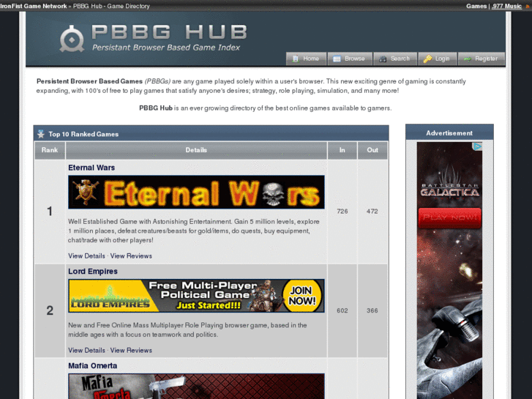Click the Mafia Omerta banner image
The image size is (532, 399).
(x=196, y=386)
